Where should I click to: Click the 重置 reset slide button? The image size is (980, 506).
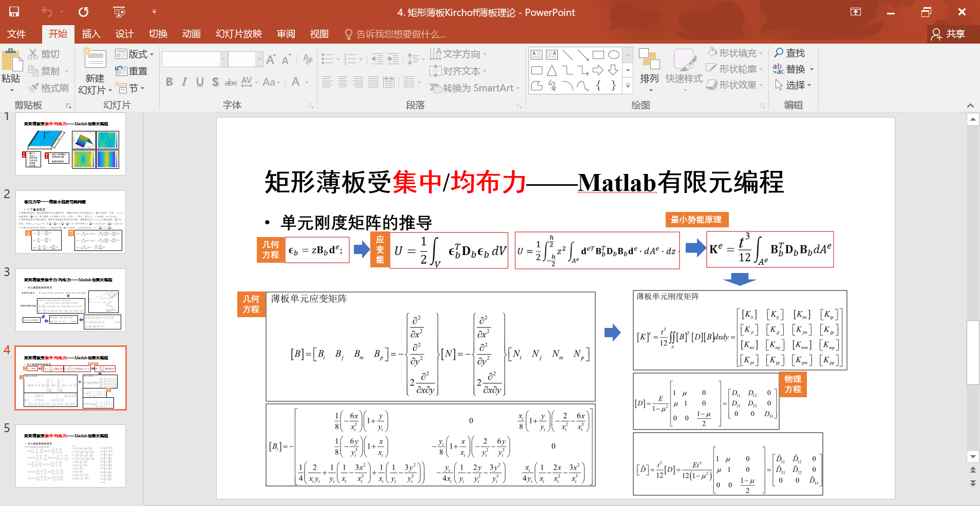[x=131, y=71]
